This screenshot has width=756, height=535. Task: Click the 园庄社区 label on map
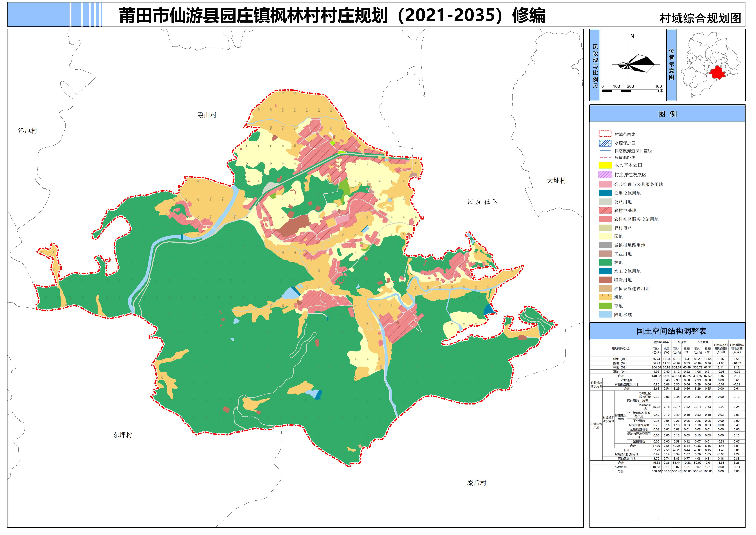pyautogui.click(x=483, y=202)
